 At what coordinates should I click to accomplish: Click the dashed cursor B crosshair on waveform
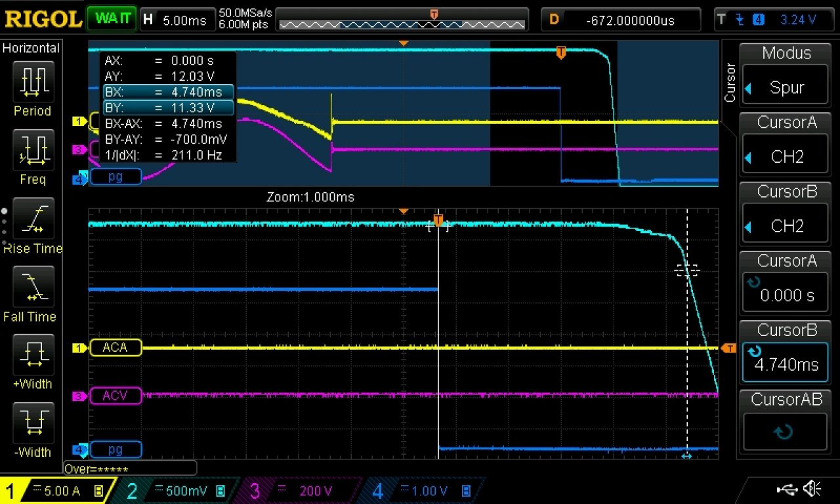click(687, 270)
